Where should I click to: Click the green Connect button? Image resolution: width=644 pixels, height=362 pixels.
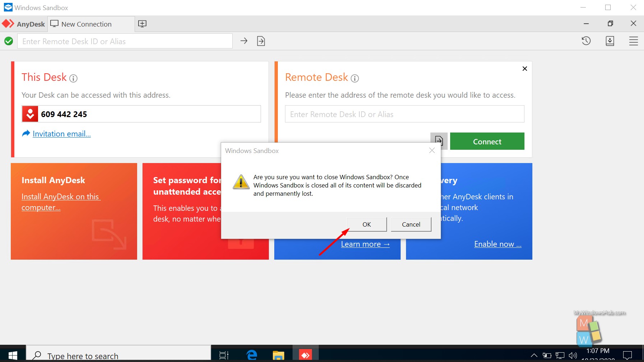487,141
